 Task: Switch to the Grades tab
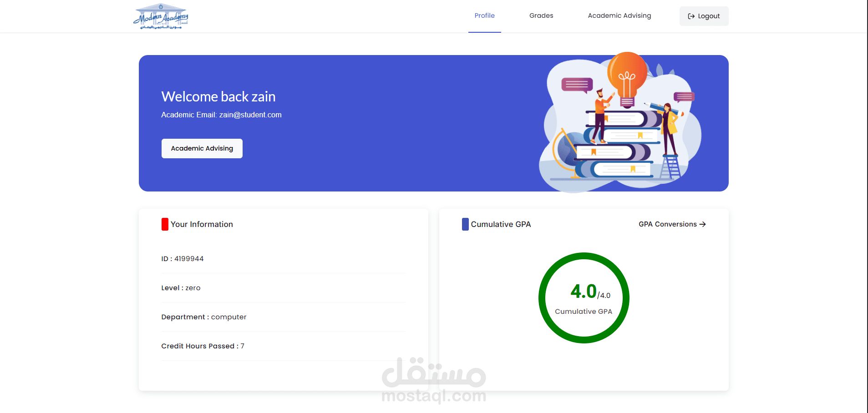(541, 16)
